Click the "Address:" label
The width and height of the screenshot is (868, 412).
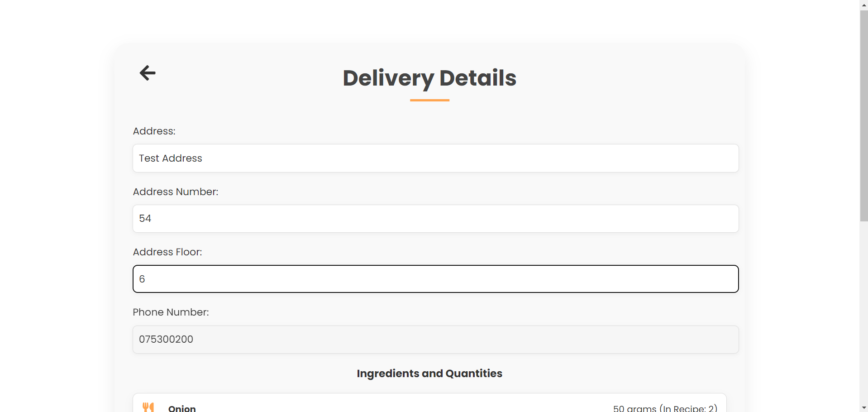[154, 131]
